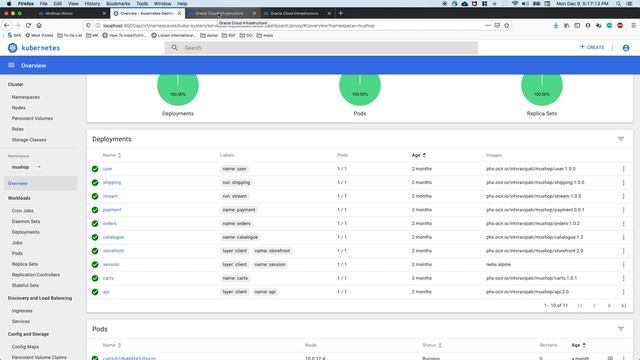Open the Firefox downloads icon
The width and height of the screenshot is (640, 360).
click(556, 25)
